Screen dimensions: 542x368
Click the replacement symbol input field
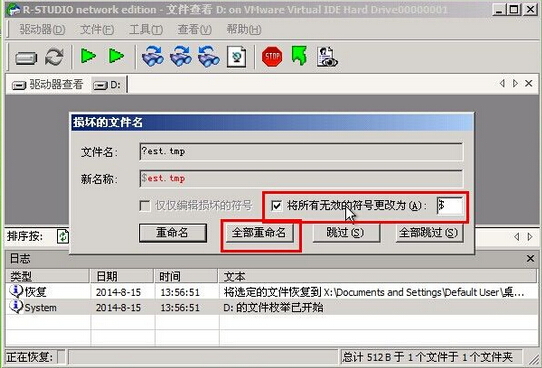point(450,206)
